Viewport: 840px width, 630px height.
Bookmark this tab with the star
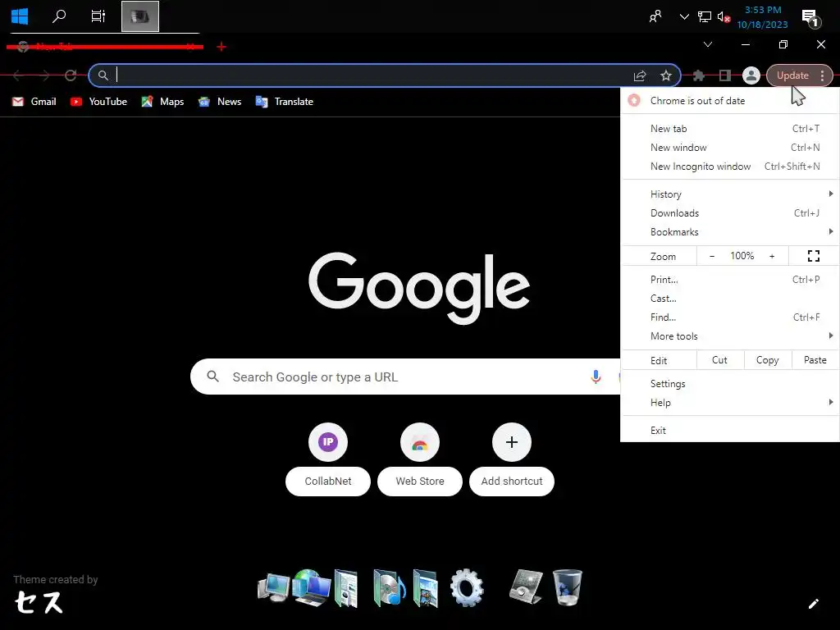coord(666,75)
